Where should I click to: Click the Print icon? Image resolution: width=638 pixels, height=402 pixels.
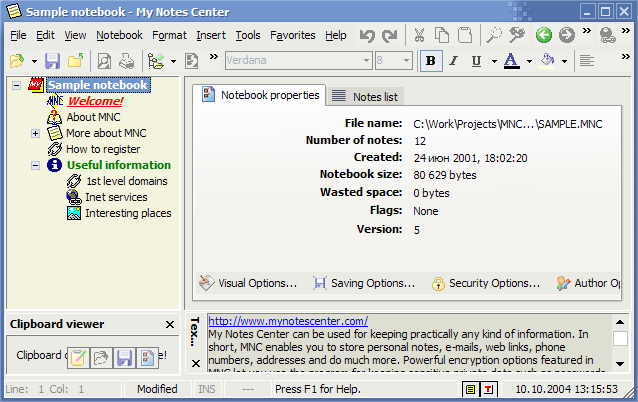coord(127,61)
